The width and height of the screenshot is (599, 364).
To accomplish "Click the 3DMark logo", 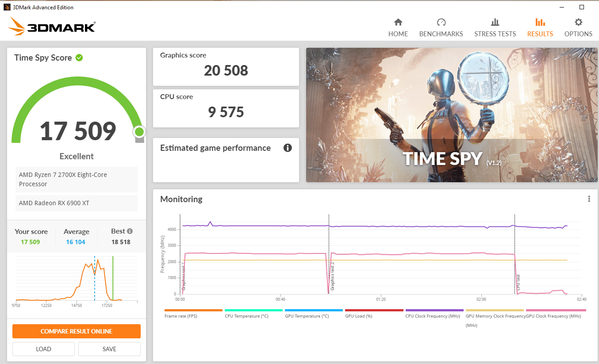I will pyautogui.click(x=51, y=27).
